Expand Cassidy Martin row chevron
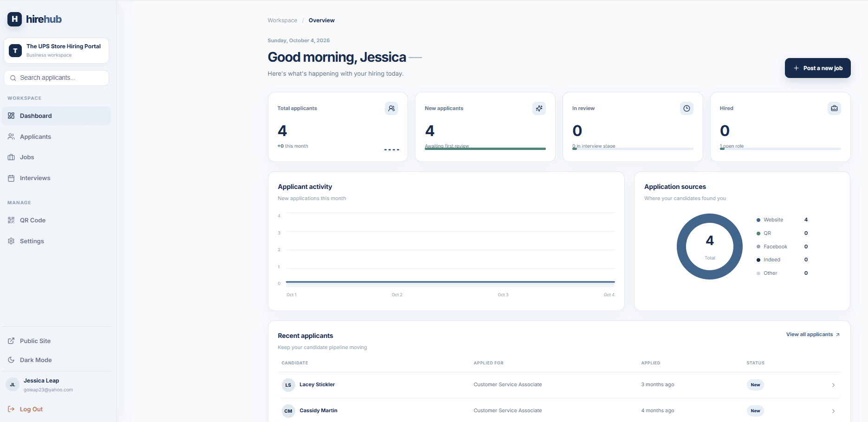Image resolution: width=868 pixels, height=422 pixels. point(833,411)
